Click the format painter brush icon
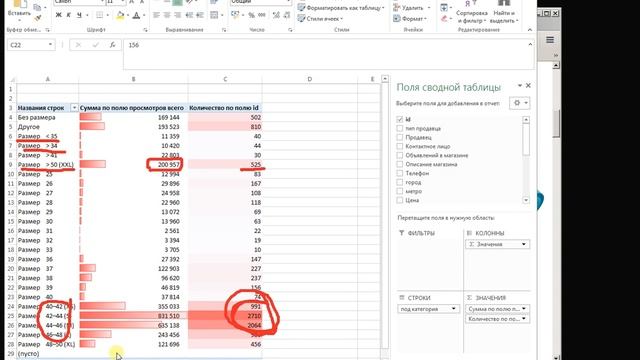Image resolution: width=640 pixels, height=360 pixels. click(38, 18)
